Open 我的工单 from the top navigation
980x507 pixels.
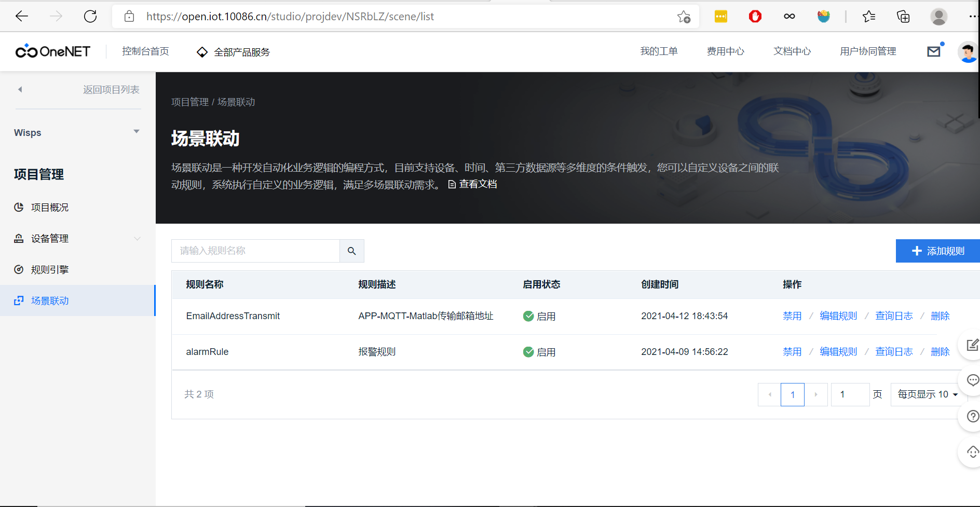(659, 51)
